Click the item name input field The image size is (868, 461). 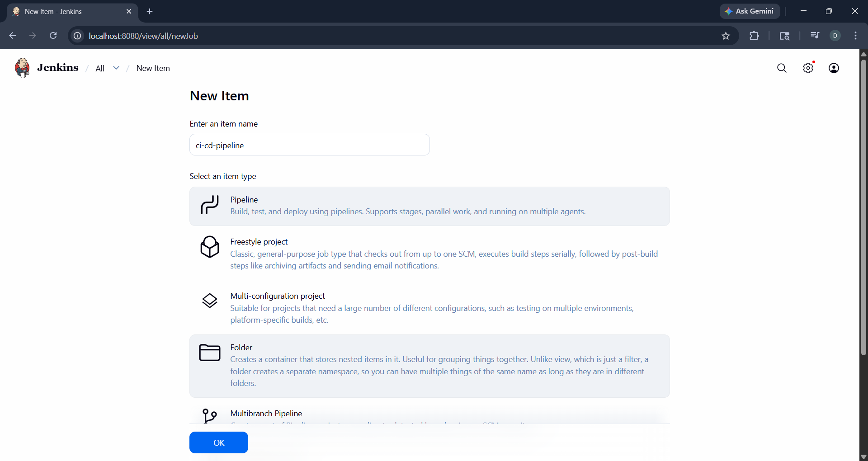[x=309, y=145]
